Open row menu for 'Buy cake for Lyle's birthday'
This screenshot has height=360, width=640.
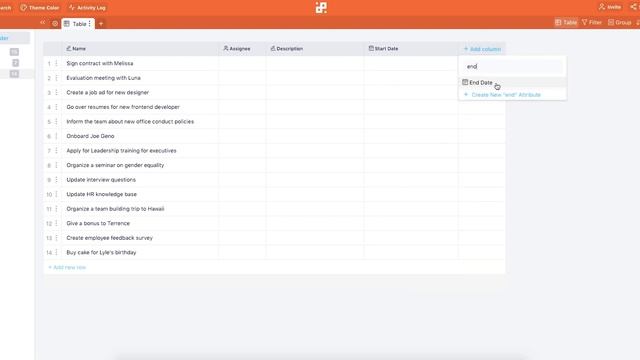(x=56, y=253)
